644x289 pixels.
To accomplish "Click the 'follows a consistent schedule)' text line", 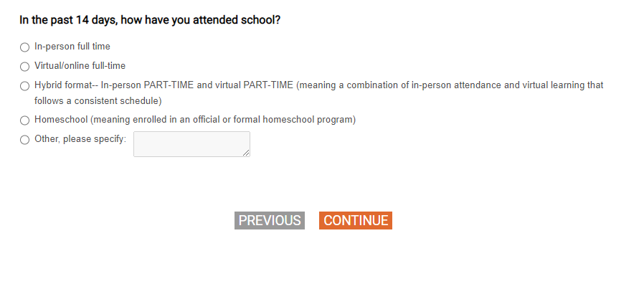I will pyautogui.click(x=98, y=101).
